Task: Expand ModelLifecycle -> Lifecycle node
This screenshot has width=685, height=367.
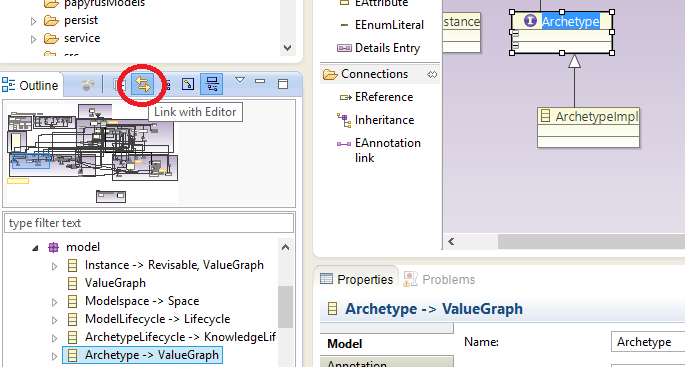Action: [55, 320]
